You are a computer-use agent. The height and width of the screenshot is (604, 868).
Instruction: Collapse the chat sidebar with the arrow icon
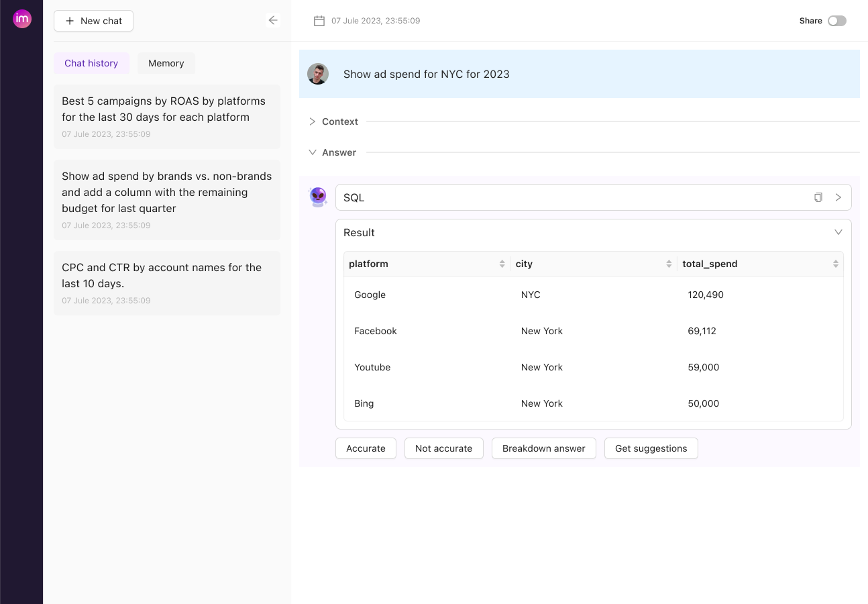[x=272, y=20]
